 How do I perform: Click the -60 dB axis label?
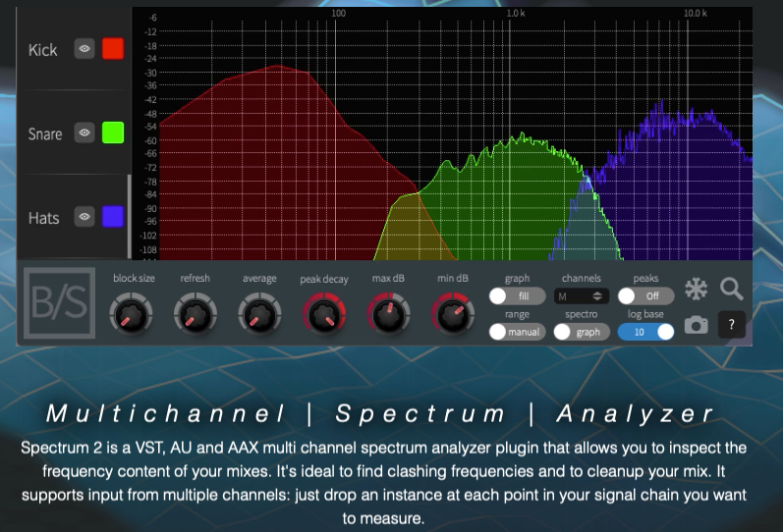coord(151,140)
